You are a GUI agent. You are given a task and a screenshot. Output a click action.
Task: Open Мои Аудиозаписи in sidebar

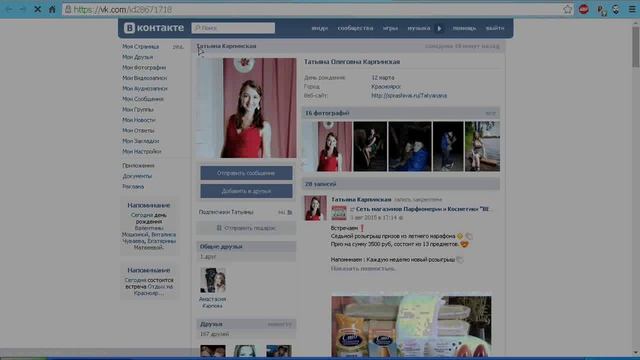(145, 88)
